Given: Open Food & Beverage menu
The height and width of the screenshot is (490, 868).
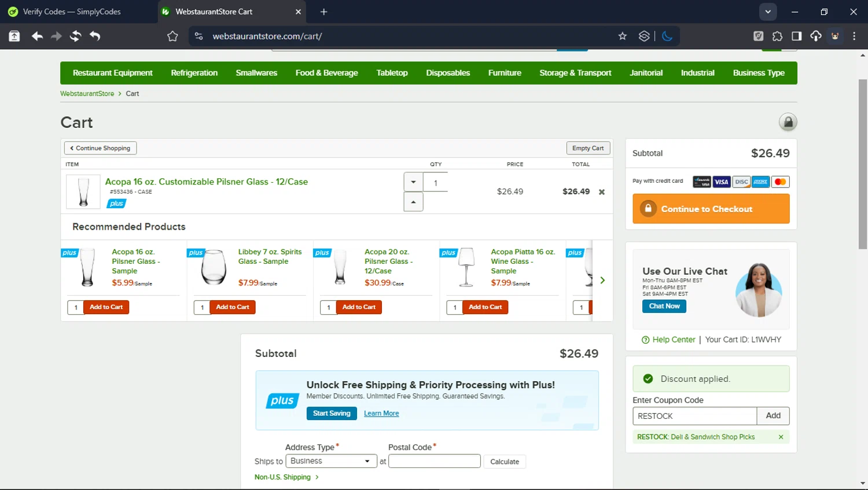Looking at the screenshot, I should coord(326,73).
